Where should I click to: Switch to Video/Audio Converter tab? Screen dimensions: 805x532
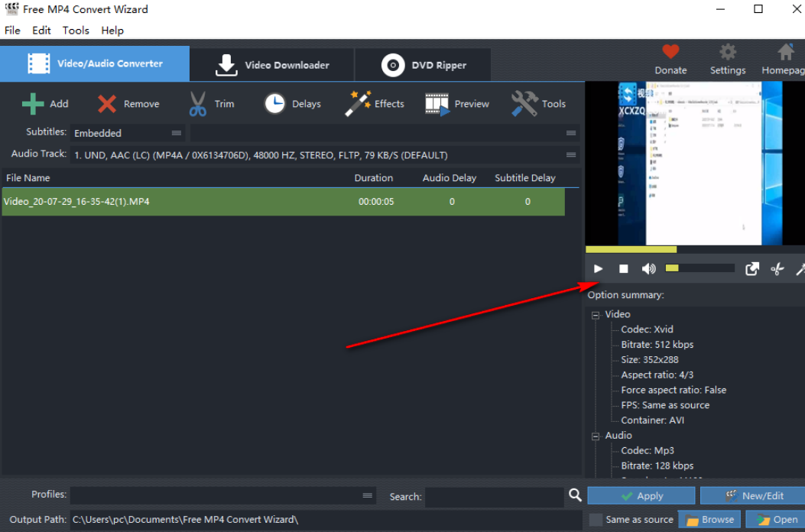(95, 63)
